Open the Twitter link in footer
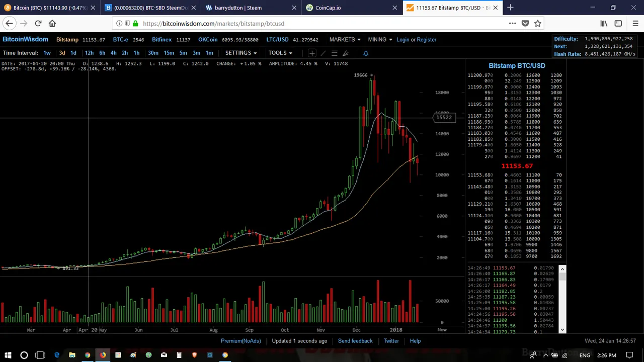 391,341
